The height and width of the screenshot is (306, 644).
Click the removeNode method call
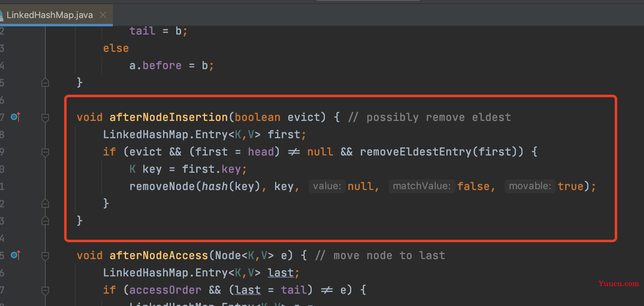(162, 186)
